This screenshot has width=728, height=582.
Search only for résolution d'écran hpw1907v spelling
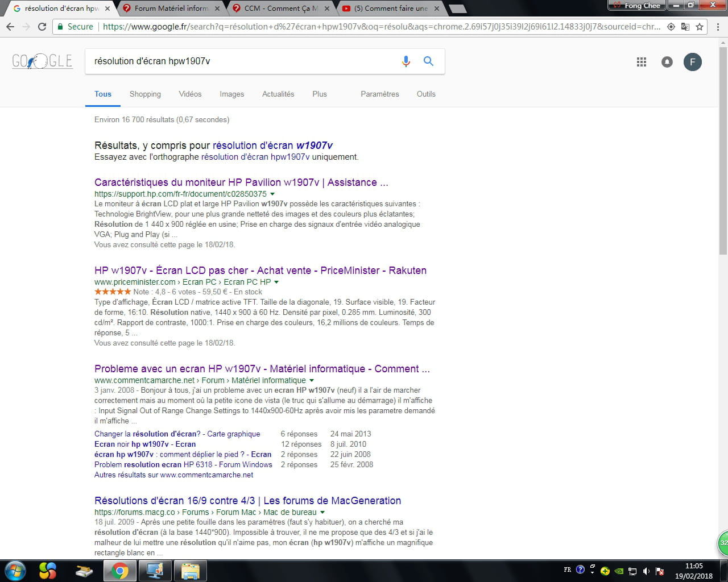click(255, 157)
